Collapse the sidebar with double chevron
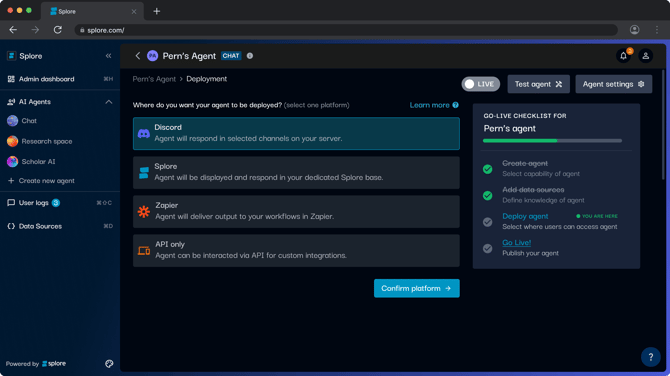Screen dimensions: 670x376 (x=109, y=56)
